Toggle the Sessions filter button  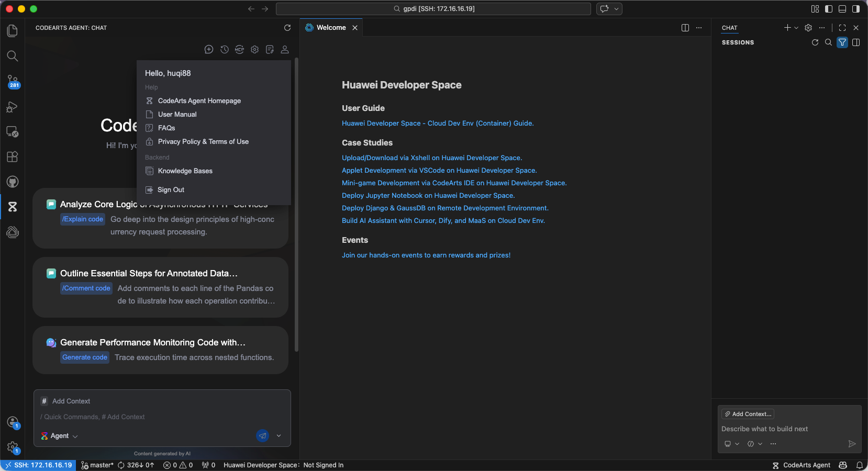[842, 42]
